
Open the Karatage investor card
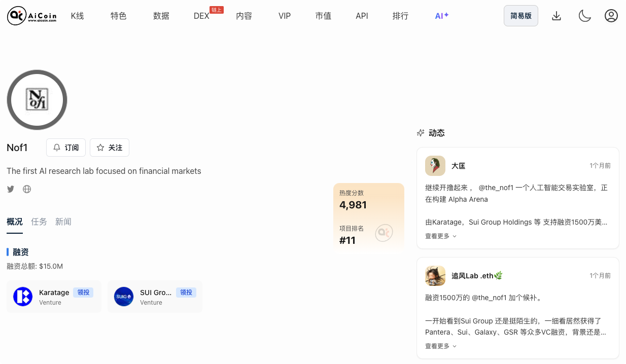[x=54, y=297]
